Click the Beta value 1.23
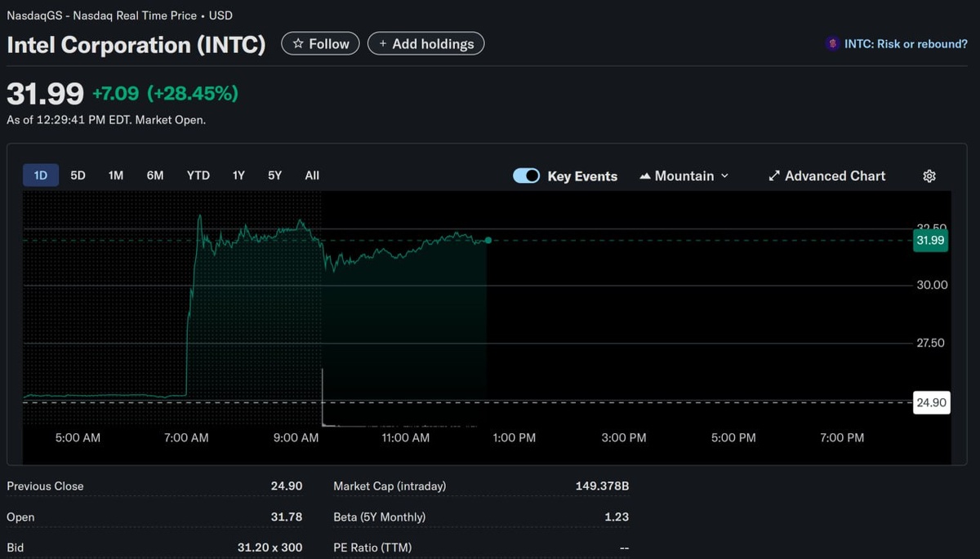 617,517
